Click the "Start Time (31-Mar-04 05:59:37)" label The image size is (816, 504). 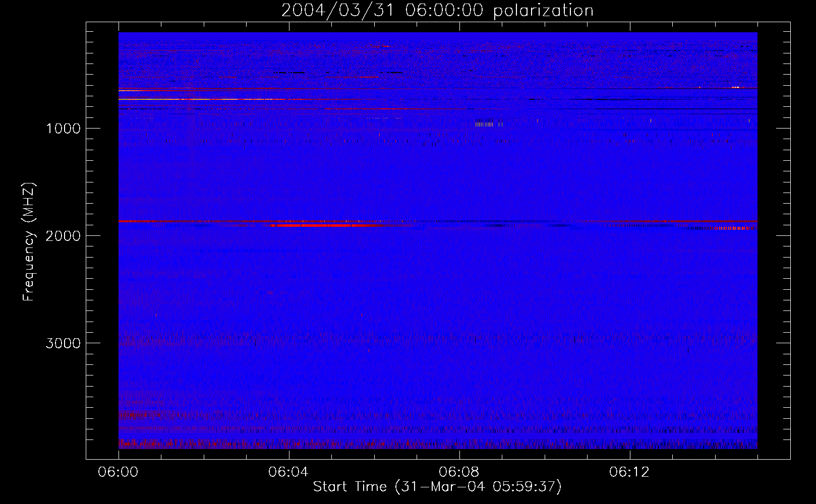[437, 487]
